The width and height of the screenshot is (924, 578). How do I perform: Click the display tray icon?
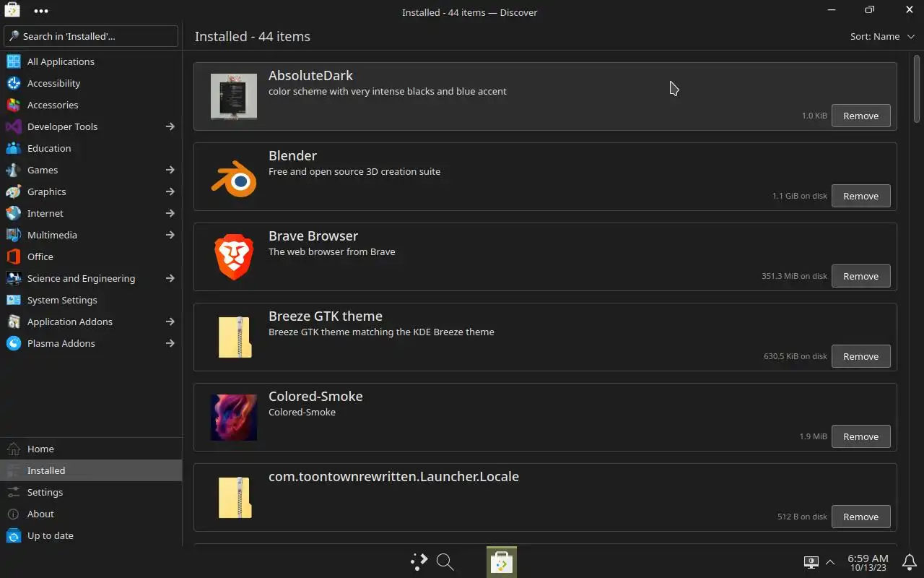coord(811,561)
